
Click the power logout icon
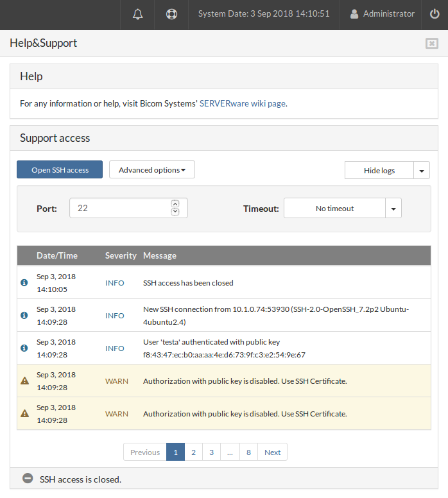435,14
